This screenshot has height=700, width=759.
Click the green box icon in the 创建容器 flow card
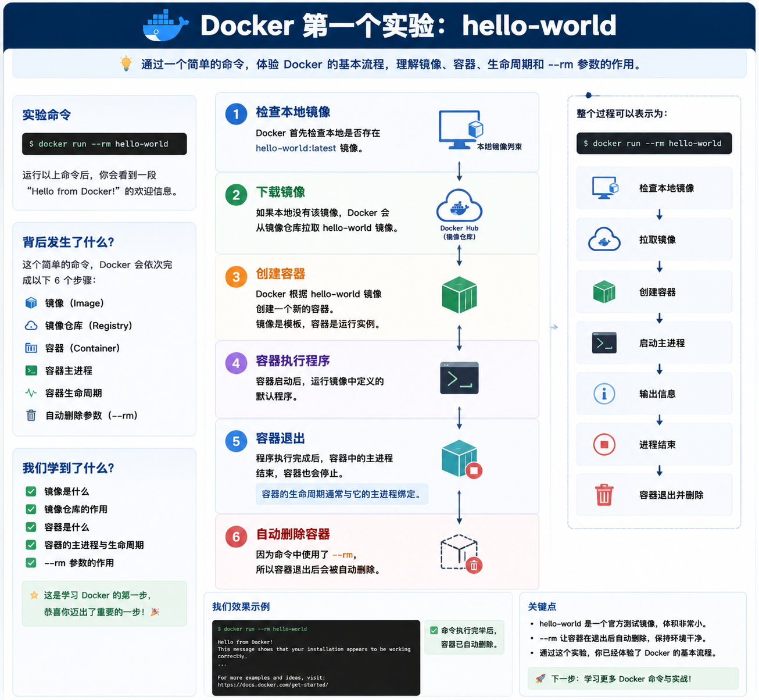point(604,291)
